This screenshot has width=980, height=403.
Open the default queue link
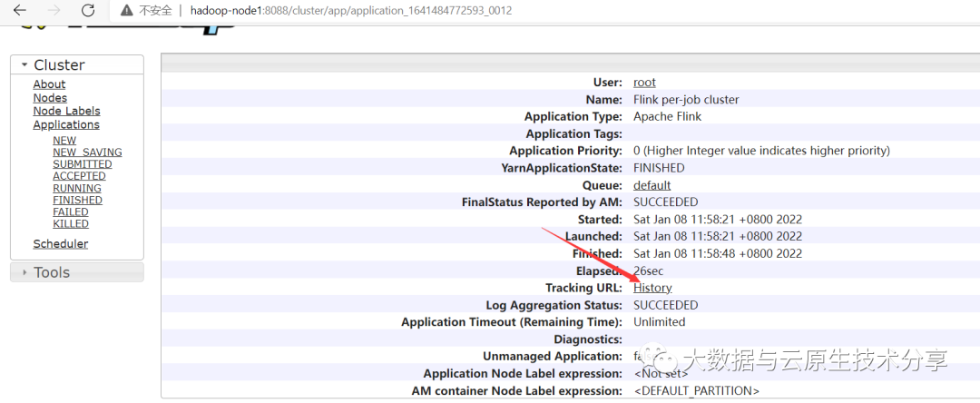(x=652, y=185)
